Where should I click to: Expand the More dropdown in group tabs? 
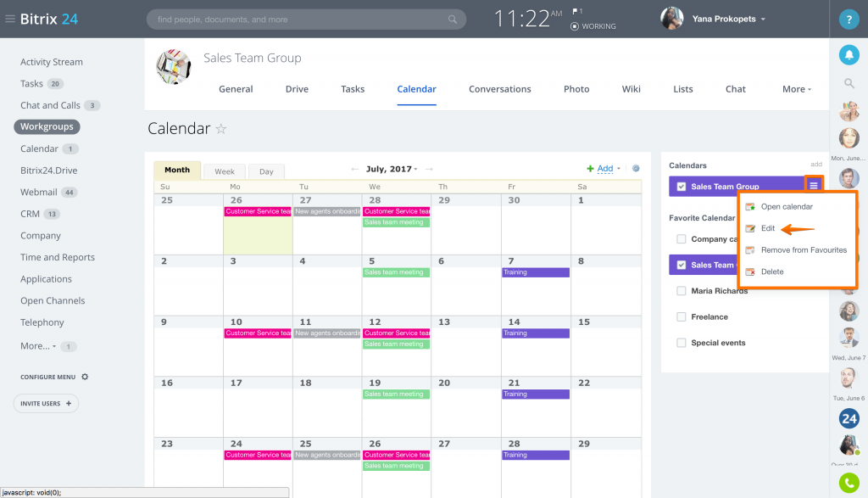[x=797, y=89]
